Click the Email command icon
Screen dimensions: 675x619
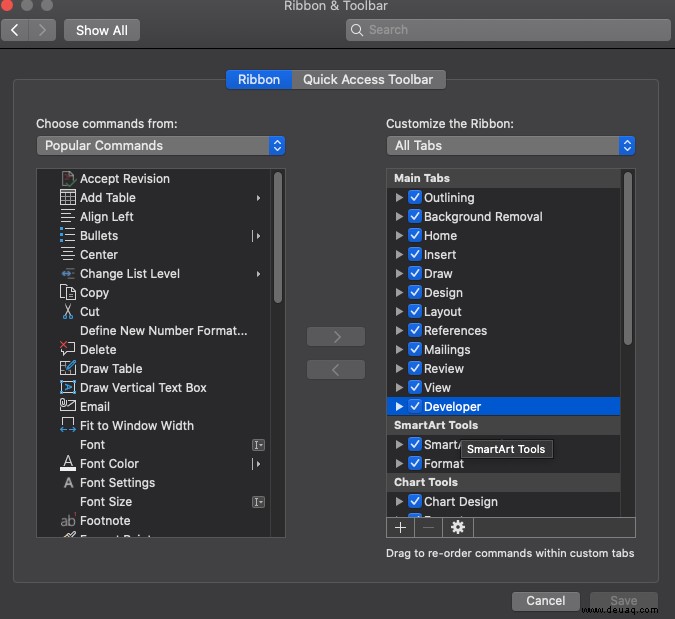(x=68, y=405)
